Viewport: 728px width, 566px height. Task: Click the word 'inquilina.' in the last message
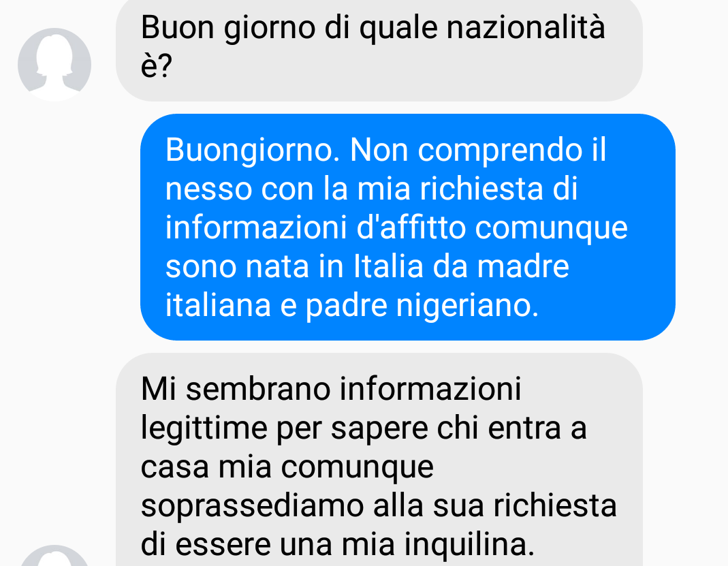pyautogui.click(x=469, y=545)
